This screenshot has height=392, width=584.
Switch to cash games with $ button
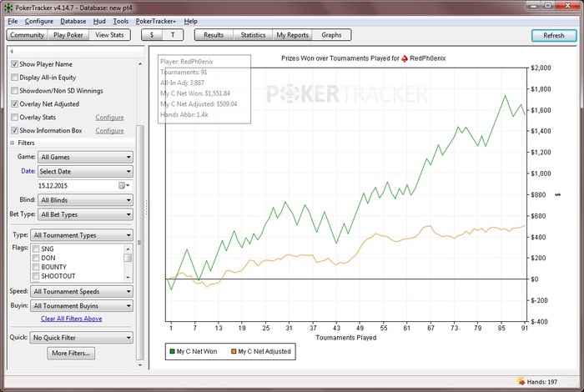pyautogui.click(x=151, y=35)
